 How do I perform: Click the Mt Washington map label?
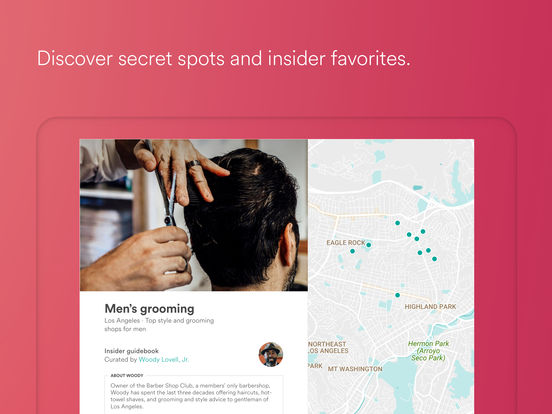tap(355, 369)
